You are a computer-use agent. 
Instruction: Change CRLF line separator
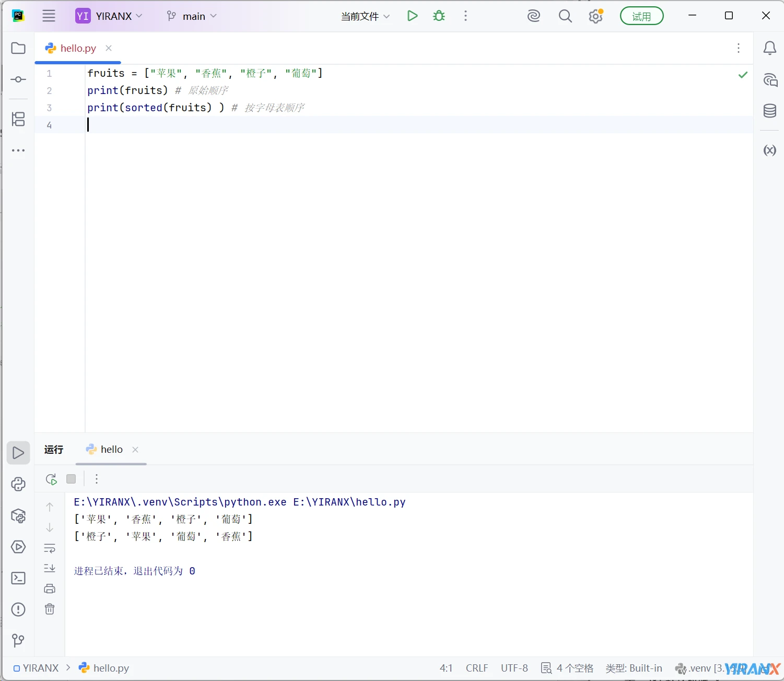(x=477, y=668)
